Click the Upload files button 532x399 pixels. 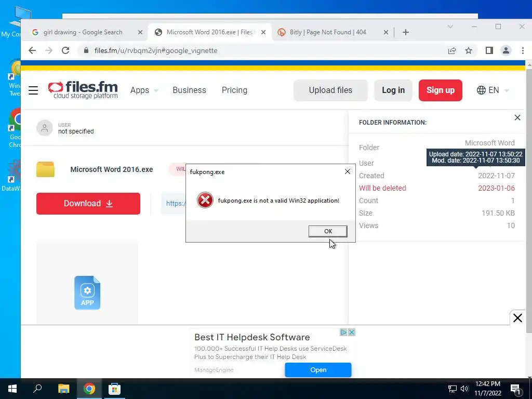pyautogui.click(x=330, y=90)
